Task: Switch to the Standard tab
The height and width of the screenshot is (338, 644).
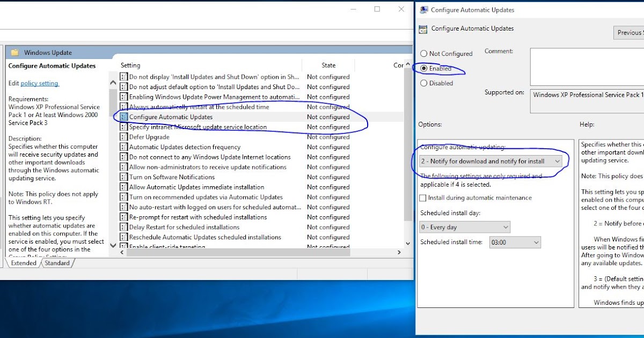Action: click(57, 263)
